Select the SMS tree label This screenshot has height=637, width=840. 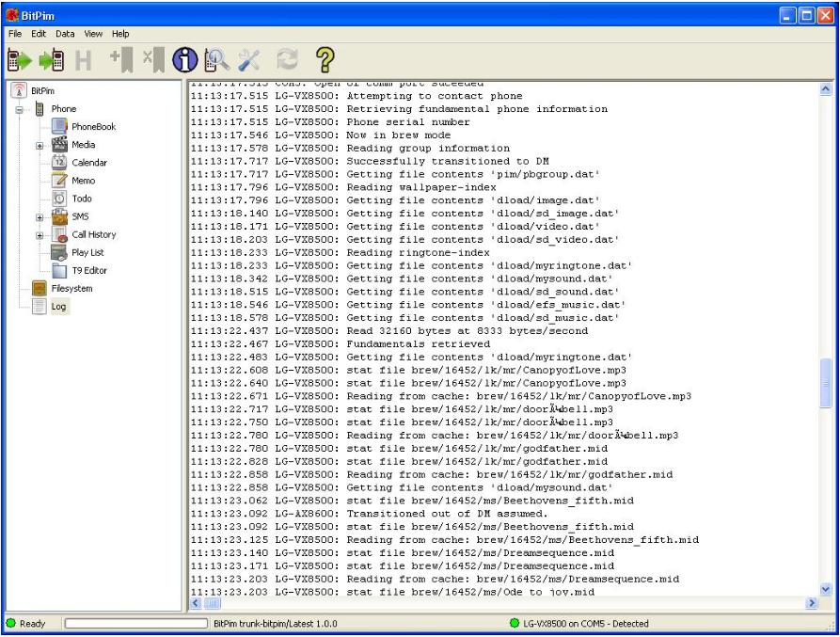(80, 216)
